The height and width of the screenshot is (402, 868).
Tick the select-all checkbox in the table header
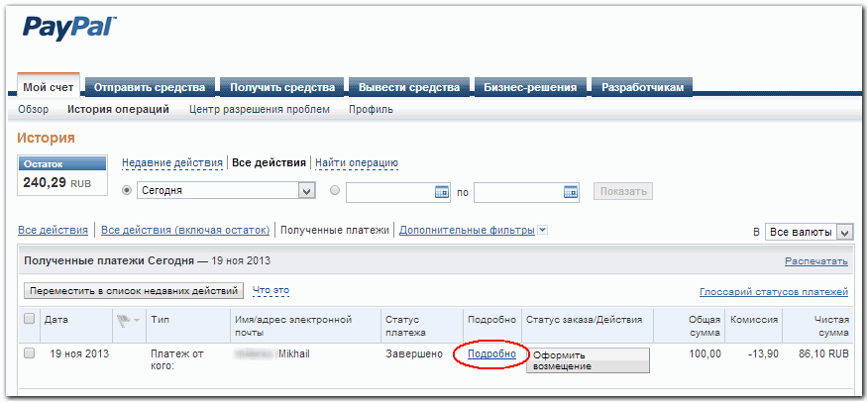30,319
